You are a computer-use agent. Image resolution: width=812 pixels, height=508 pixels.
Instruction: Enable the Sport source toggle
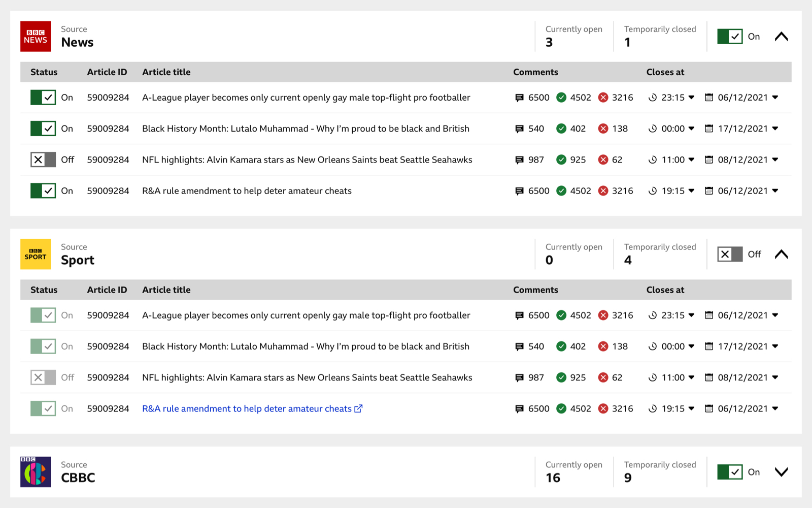tap(730, 254)
